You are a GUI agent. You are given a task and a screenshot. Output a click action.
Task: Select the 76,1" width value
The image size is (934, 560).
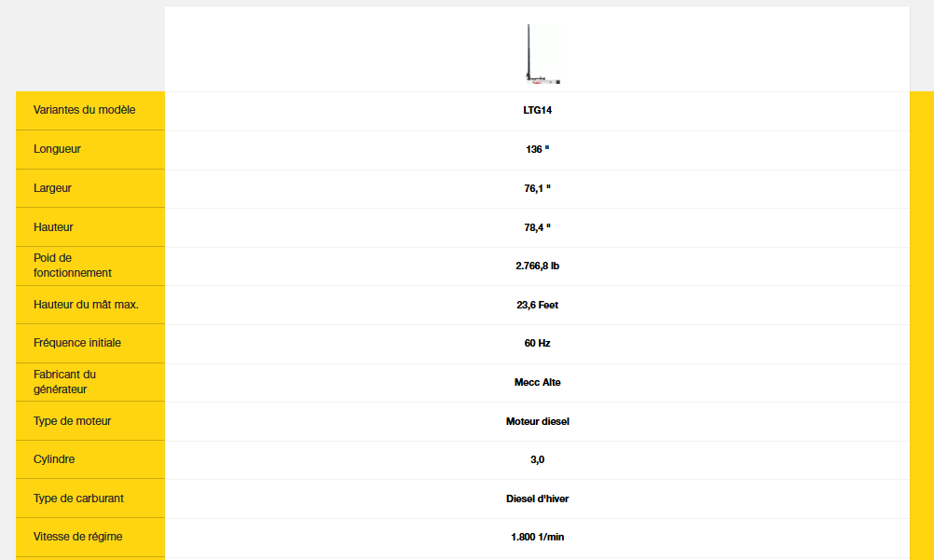[x=537, y=188]
